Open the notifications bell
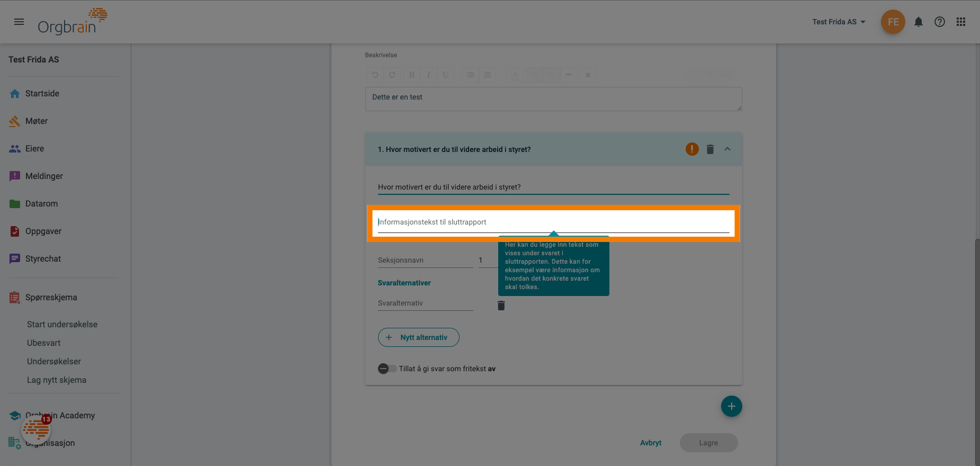Image resolution: width=980 pixels, height=466 pixels. click(x=919, y=22)
